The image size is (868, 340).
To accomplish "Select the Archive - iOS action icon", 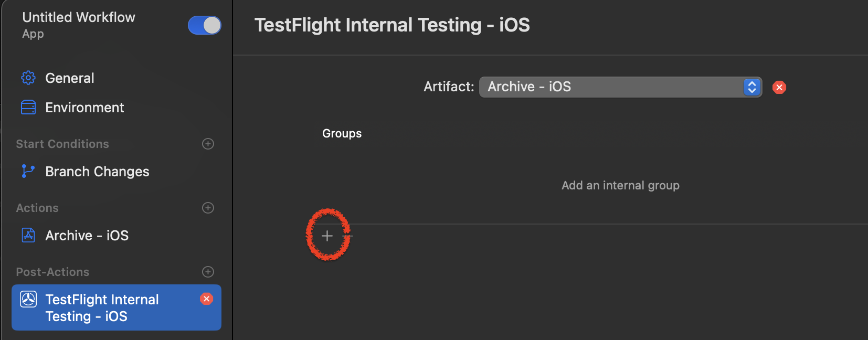I will (28, 235).
